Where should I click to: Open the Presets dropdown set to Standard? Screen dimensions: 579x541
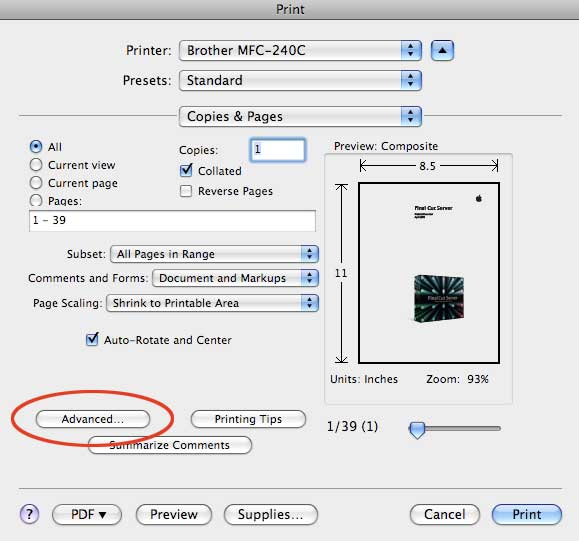point(300,81)
